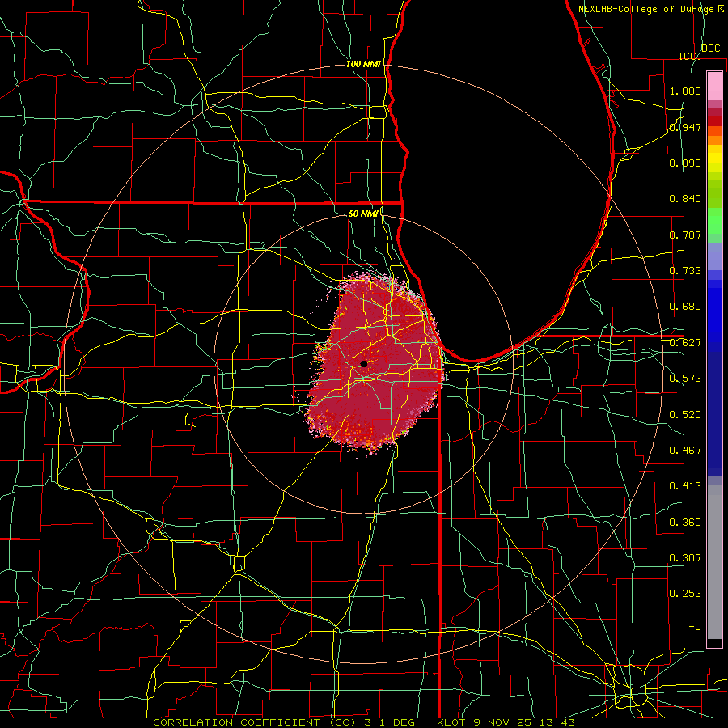Viewport: 728px width, 728px height.
Task: Select the 0.947 legend value
Action: click(x=685, y=127)
